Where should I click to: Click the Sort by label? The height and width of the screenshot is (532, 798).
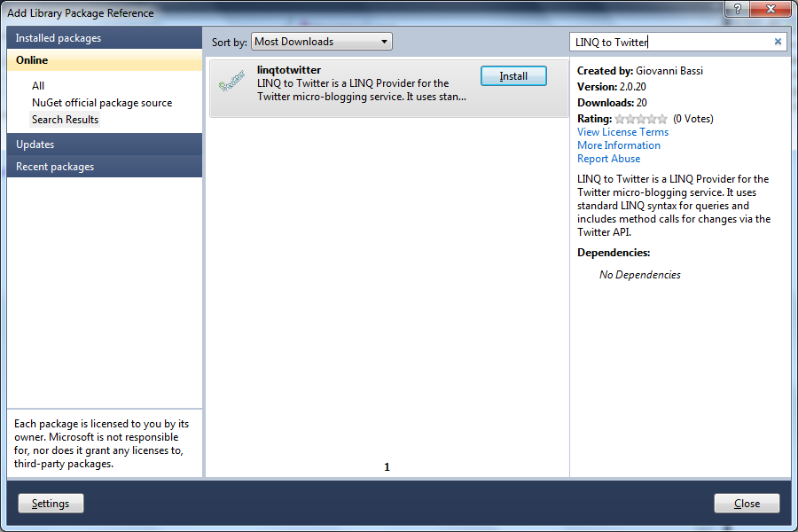pyautogui.click(x=229, y=43)
